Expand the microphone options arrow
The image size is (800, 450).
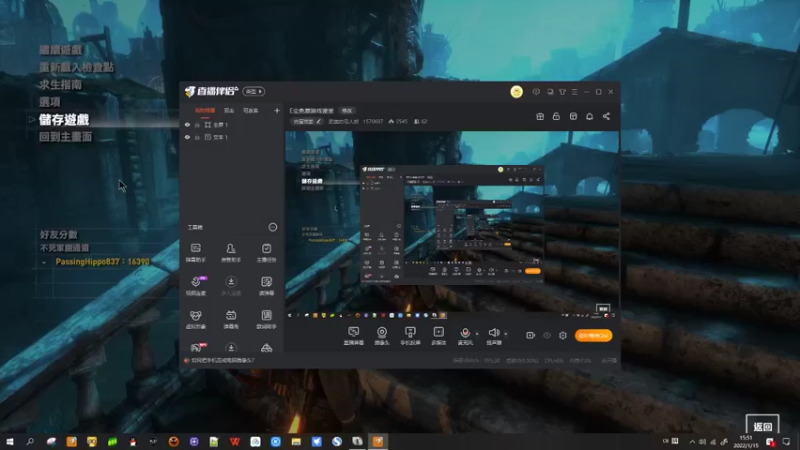[477, 334]
